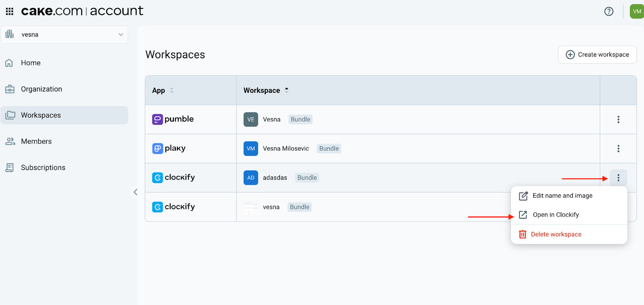Screen dimensions: 644x305
Task: Open Members in sidebar
Action: (64, 141)
